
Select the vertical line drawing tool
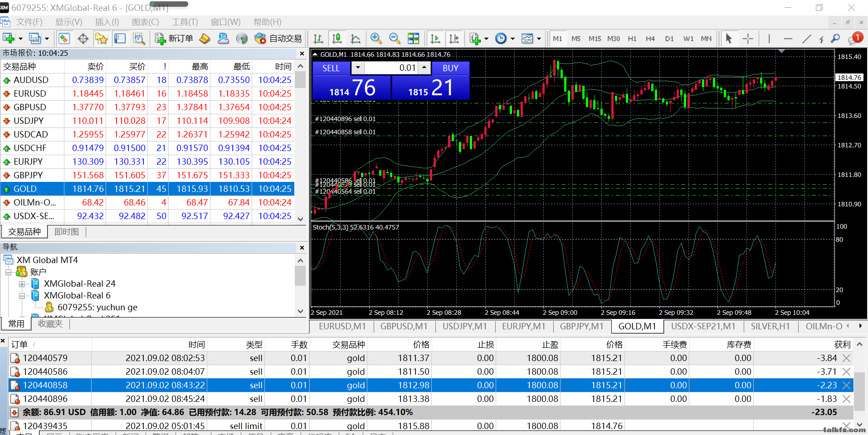pos(769,39)
